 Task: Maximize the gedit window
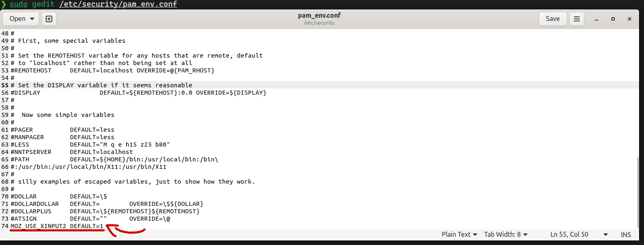(x=613, y=19)
